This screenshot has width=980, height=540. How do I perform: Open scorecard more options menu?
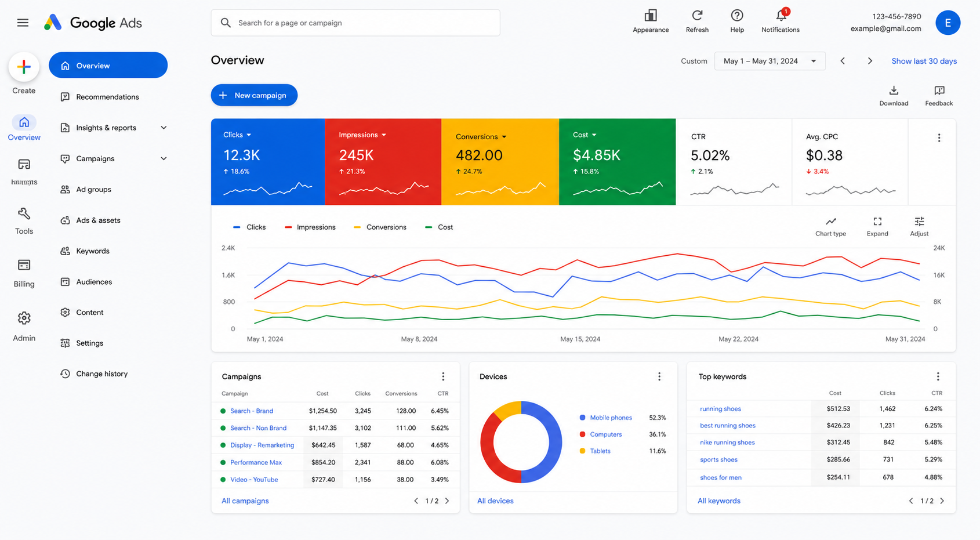tap(939, 138)
